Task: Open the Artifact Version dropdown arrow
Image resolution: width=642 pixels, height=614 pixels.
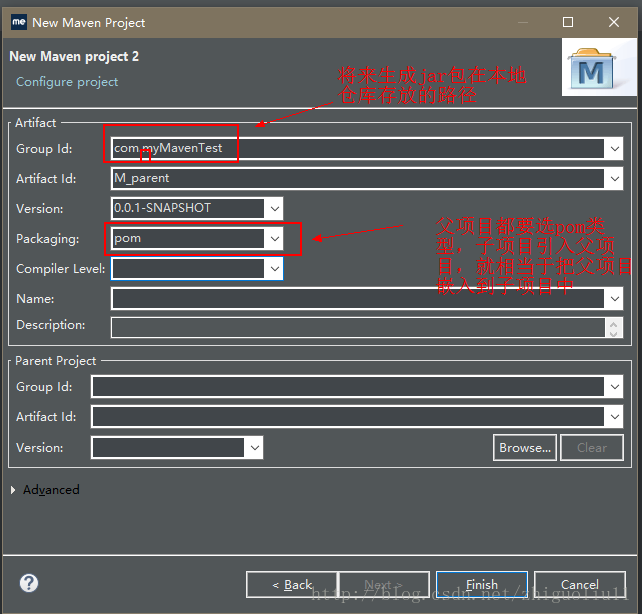Action: (274, 208)
